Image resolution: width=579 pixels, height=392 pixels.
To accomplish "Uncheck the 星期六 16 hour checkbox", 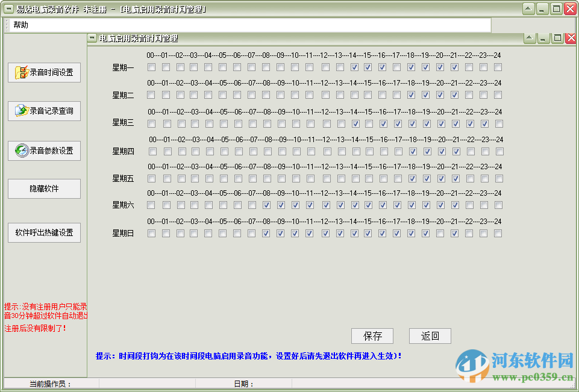I will click(x=383, y=205).
